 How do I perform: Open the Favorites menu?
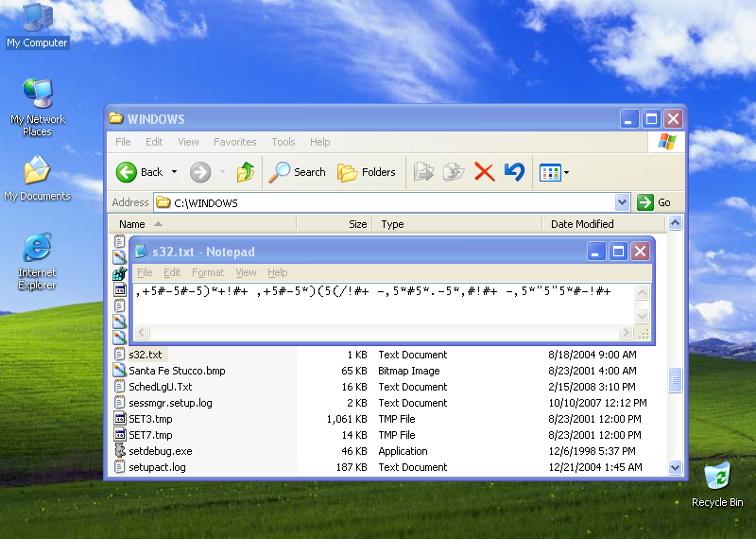[234, 142]
